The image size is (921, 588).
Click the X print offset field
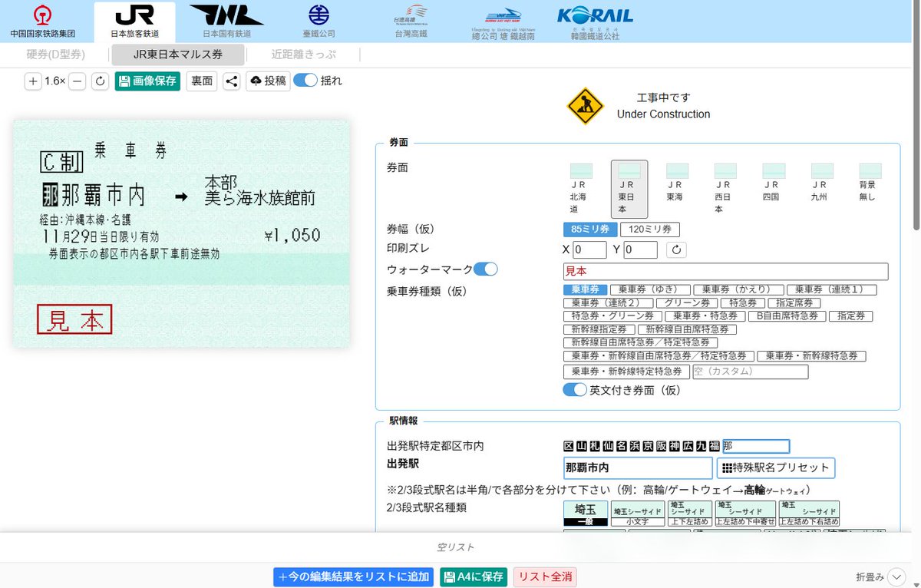(x=589, y=249)
